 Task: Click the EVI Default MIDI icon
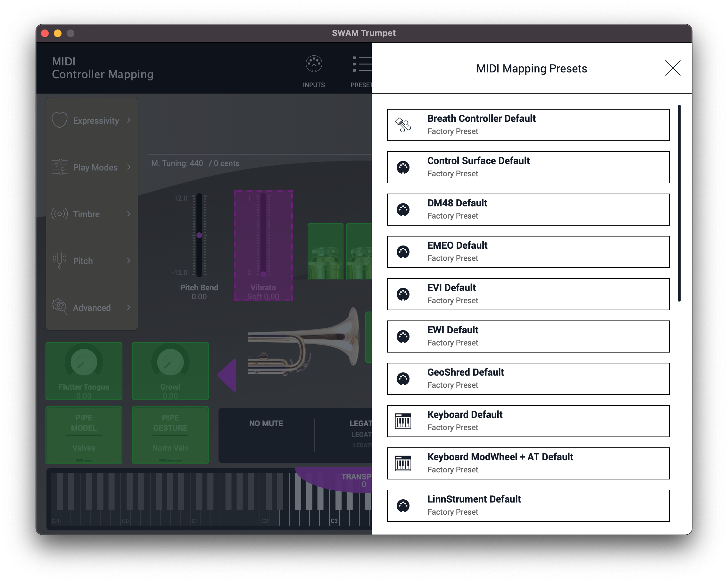[x=403, y=294]
